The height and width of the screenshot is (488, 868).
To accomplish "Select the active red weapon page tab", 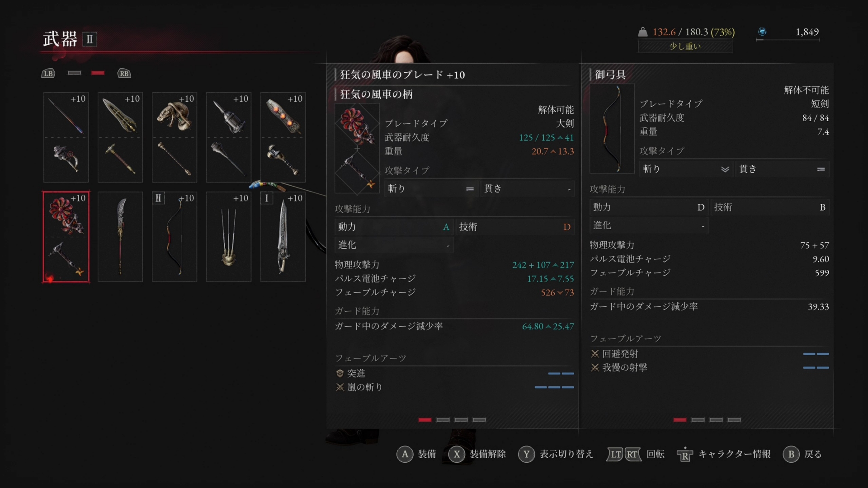I will (98, 73).
